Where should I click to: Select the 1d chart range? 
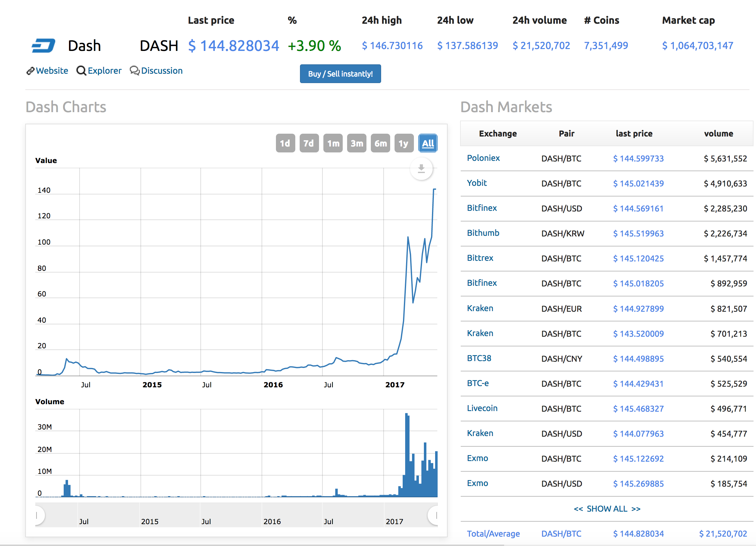(x=285, y=143)
